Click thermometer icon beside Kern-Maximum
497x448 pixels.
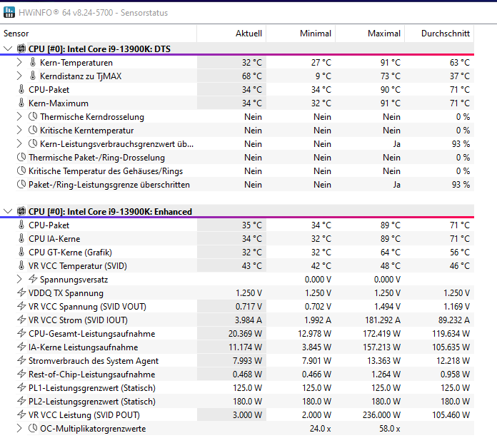tap(21, 103)
